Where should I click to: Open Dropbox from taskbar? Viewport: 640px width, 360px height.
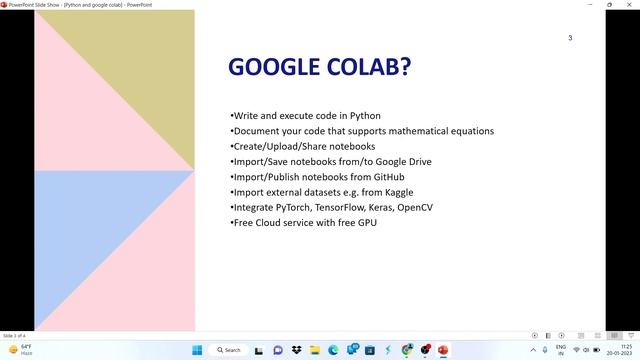297,350
